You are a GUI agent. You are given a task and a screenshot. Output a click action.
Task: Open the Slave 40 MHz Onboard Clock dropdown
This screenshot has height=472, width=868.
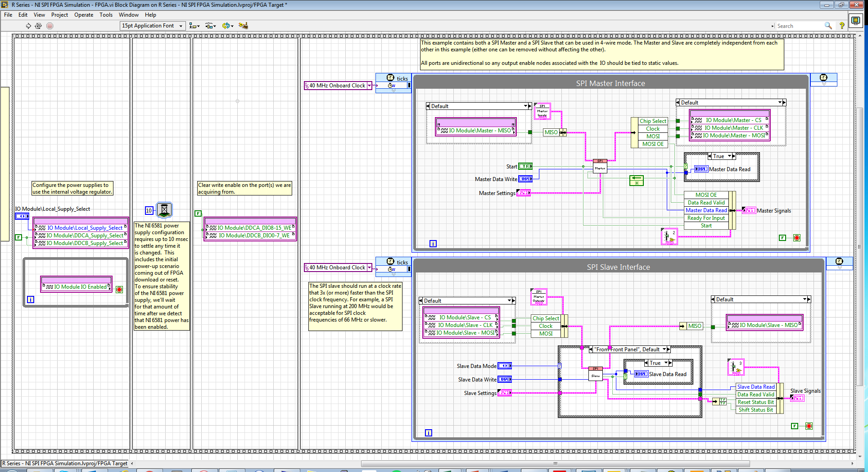370,267
